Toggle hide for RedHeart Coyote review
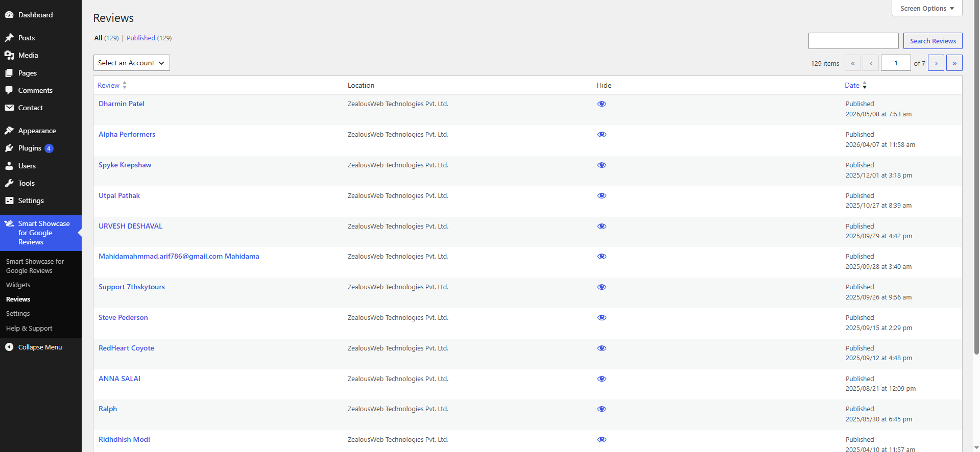This screenshot has width=980, height=452. [x=602, y=348]
